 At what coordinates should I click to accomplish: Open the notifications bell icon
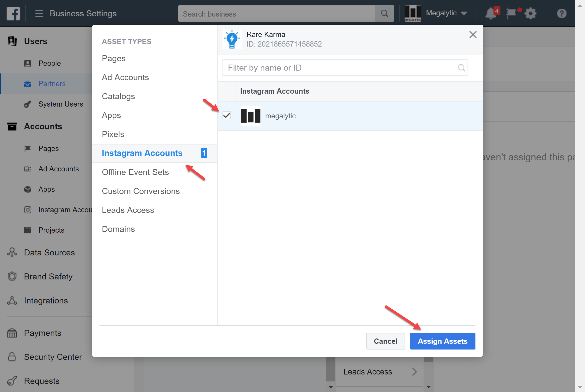pyautogui.click(x=491, y=13)
